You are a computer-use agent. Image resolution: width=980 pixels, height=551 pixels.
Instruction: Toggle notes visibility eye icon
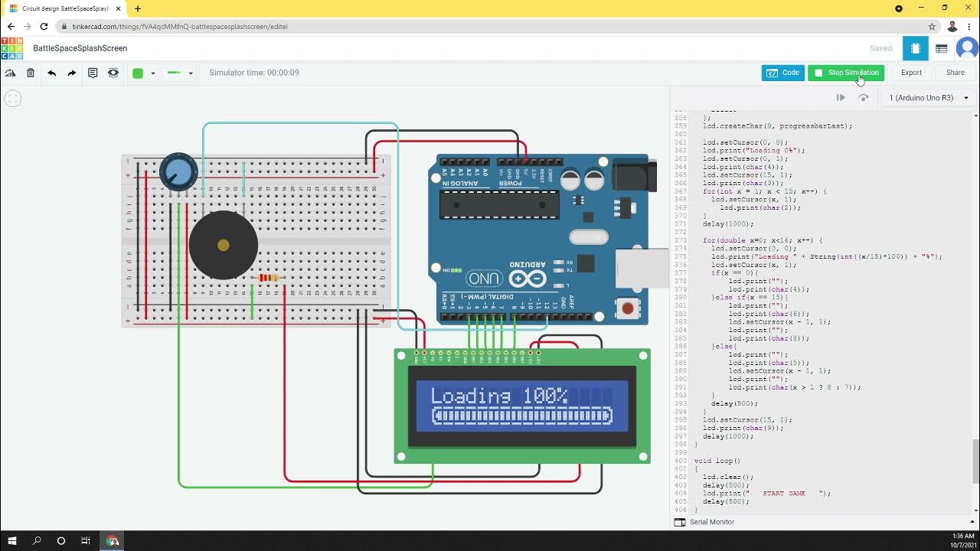point(113,73)
